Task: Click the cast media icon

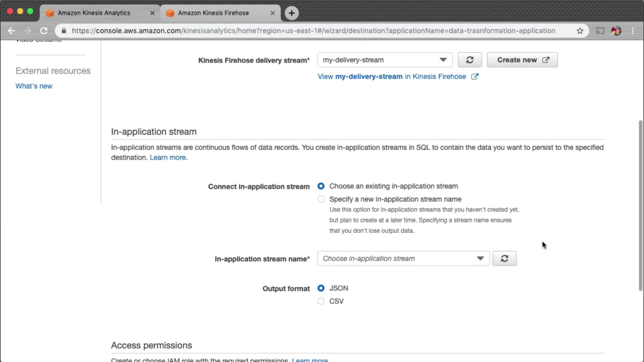Action: tap(600, 31)
